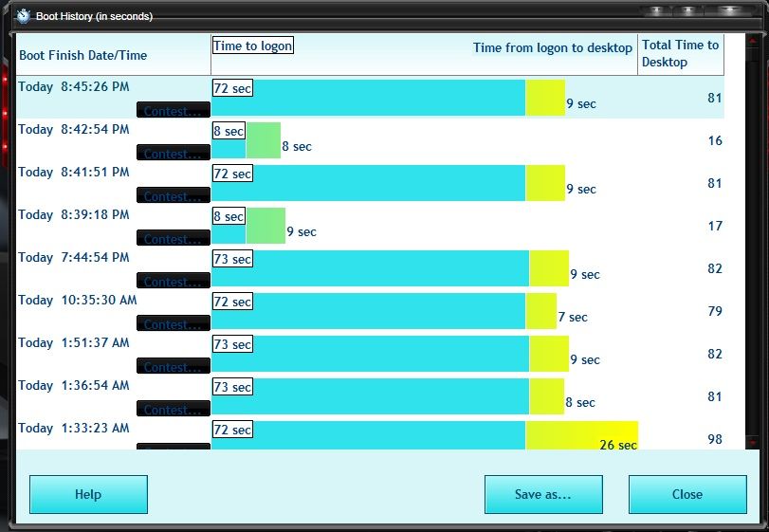This screenshot has height=532, width=769.
Task: Click the Save as... button
Action: click(543, 494)
